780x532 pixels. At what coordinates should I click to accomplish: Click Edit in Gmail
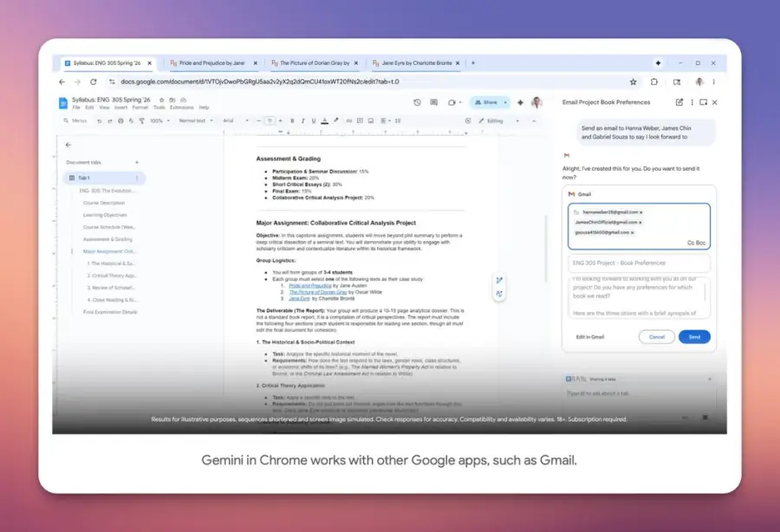pos(590,337)
